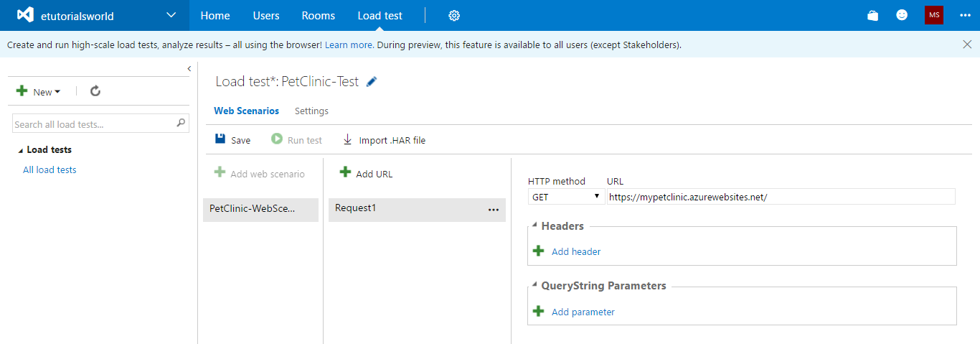Go to the Home hub
This screenshot has height=344, width=980.
tap(215, 15)
